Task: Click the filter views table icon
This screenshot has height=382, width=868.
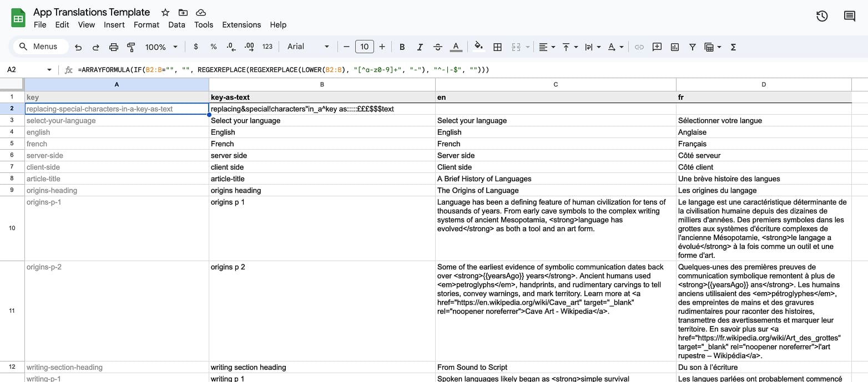Action: click(709, 47)
